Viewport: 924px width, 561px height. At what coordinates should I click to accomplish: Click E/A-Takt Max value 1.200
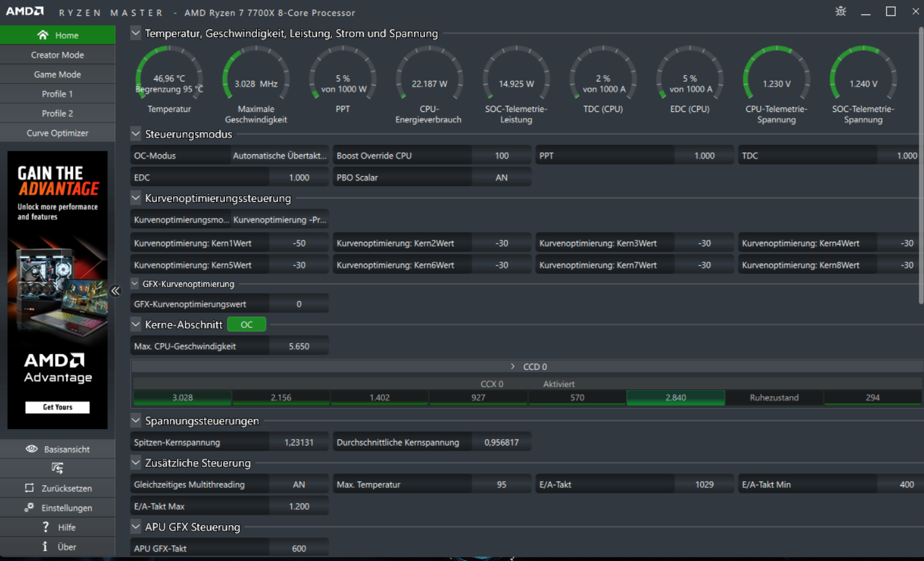299,506
